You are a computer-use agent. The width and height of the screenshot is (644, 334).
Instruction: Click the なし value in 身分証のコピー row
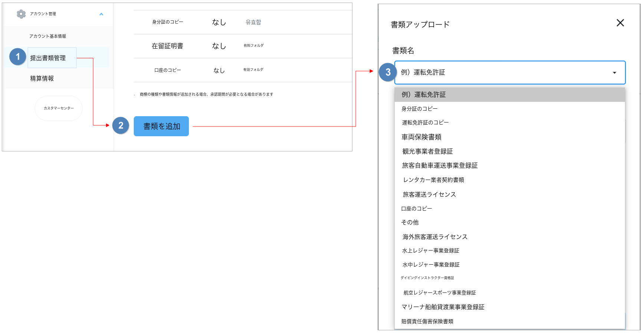pyautogui.click(x=219, y=22)
